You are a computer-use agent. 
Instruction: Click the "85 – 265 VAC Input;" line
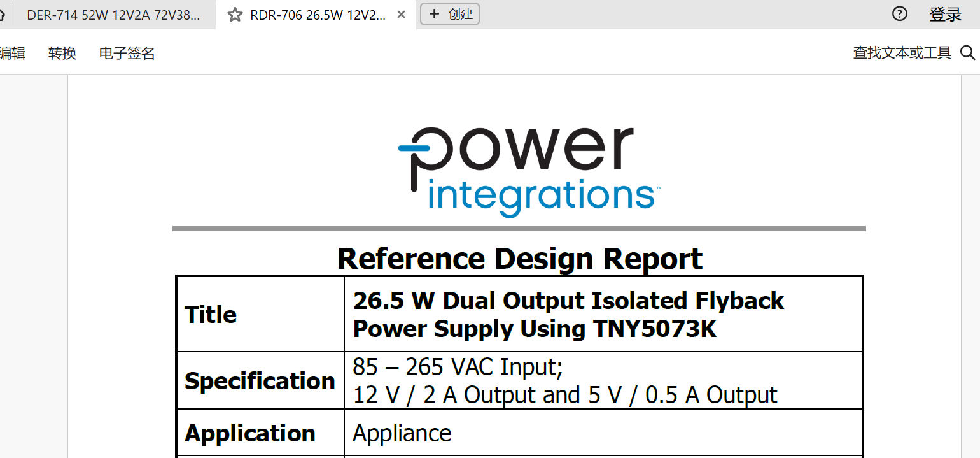tap(458, 367)
